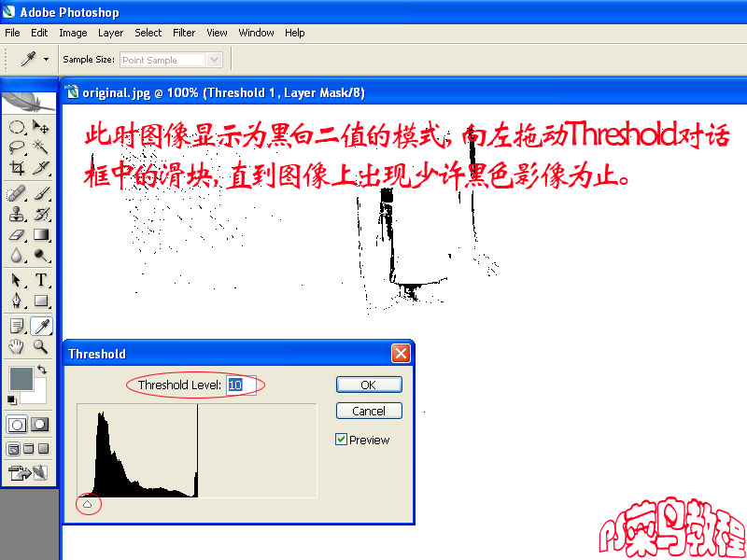Select the Rectangle shape tool
The height and width of the screenshot is (560, 747).
click(41, 301)
